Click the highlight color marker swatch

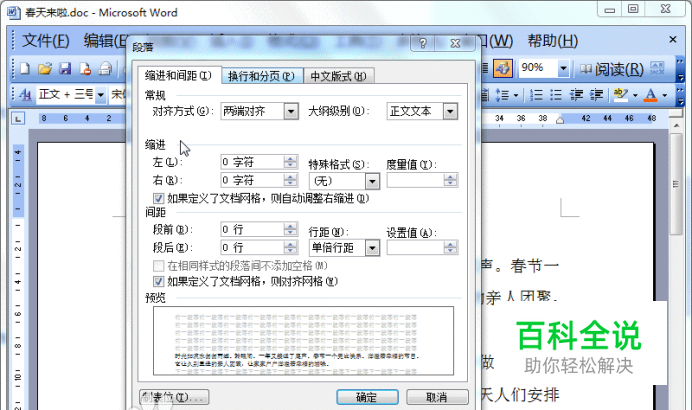[x=621, y=95]
